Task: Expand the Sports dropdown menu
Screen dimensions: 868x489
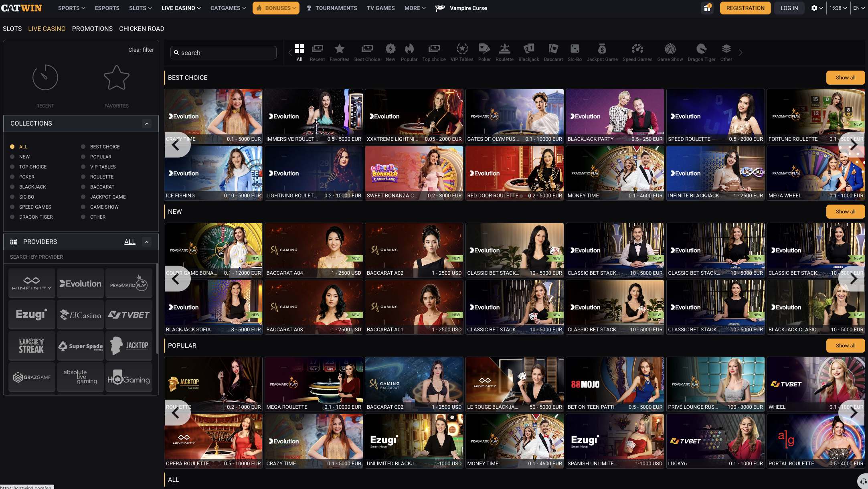Action: pyautogui.click(x=71, y=8)
